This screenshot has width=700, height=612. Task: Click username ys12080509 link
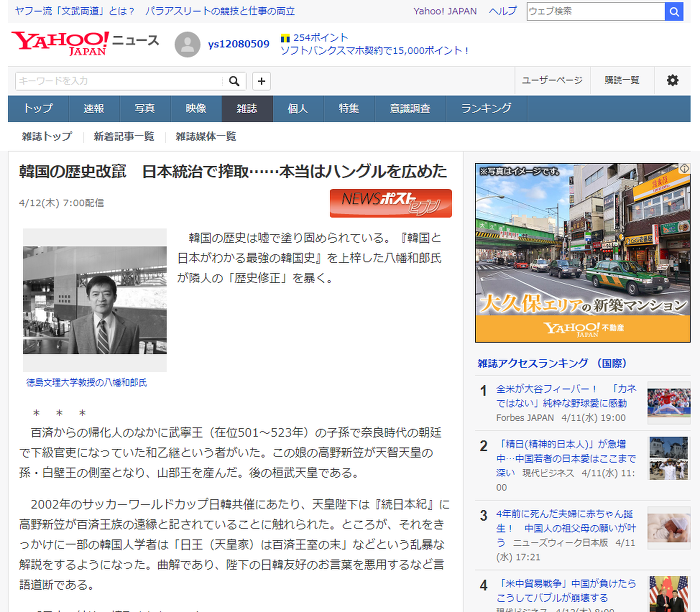(239, 44)
